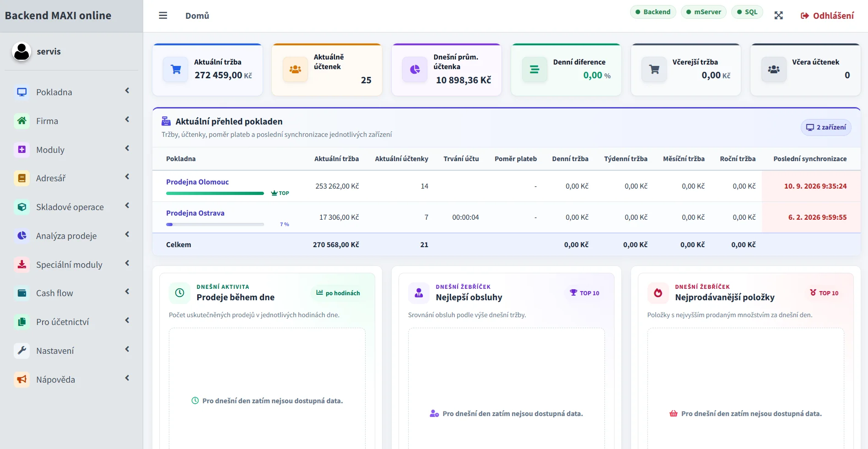Click the SQL status badge
The image size is (868, 449).
(x=747, y=12)
